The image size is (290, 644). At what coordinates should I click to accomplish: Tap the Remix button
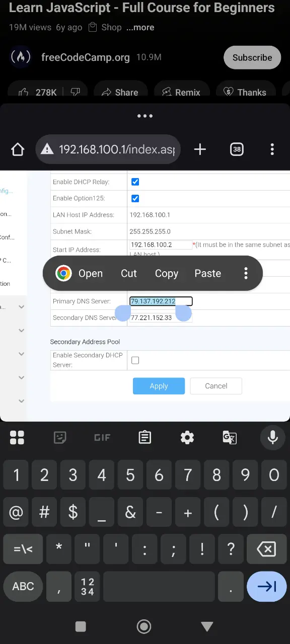pyautogui.click(x=181, y=92)
